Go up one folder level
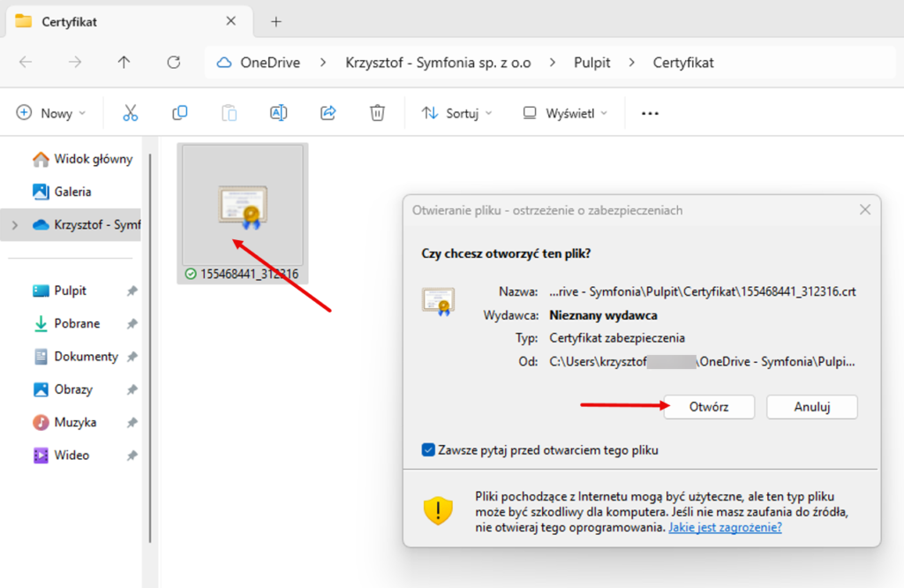The height and width of the screenshot is (588, 904). click(x=124, y=63)
